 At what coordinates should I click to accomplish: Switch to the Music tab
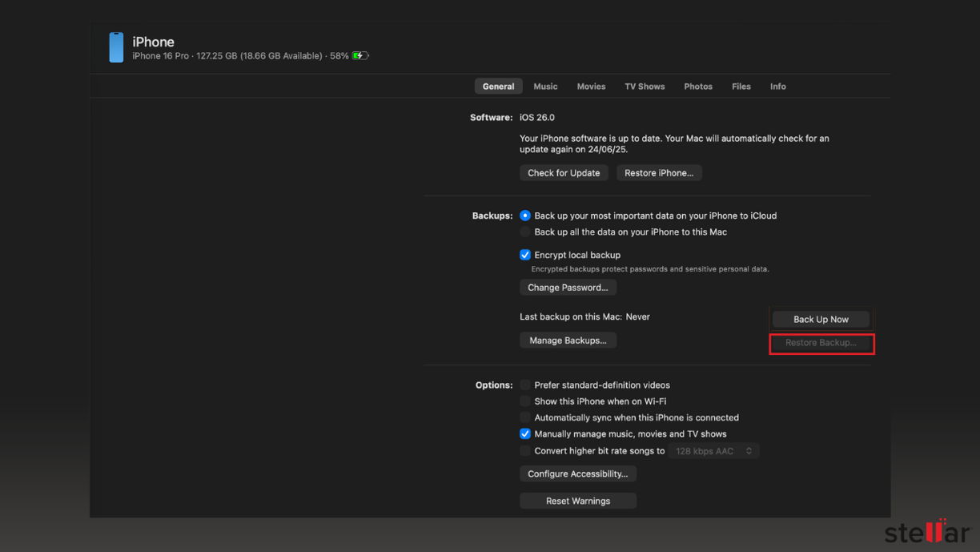(545, 87)
